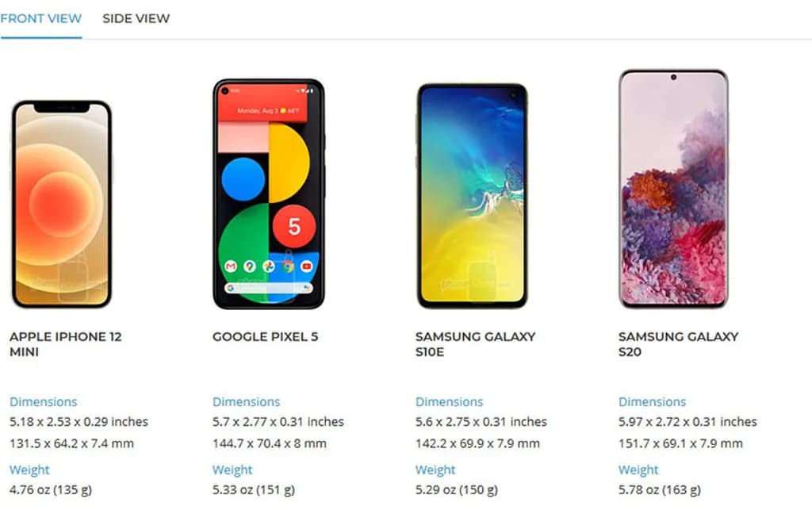Switch to the Side View tab
This screenshot has width=812, height=510.
[x=136, y=18]
